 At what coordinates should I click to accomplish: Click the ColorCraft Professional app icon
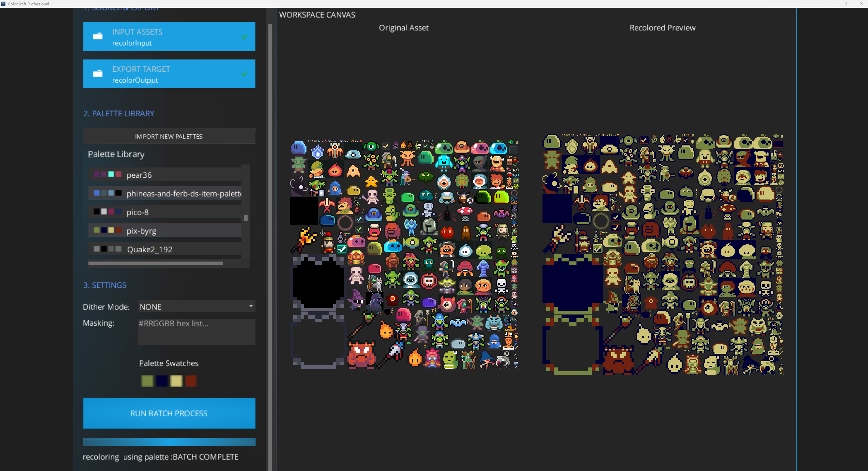[3, 4]
